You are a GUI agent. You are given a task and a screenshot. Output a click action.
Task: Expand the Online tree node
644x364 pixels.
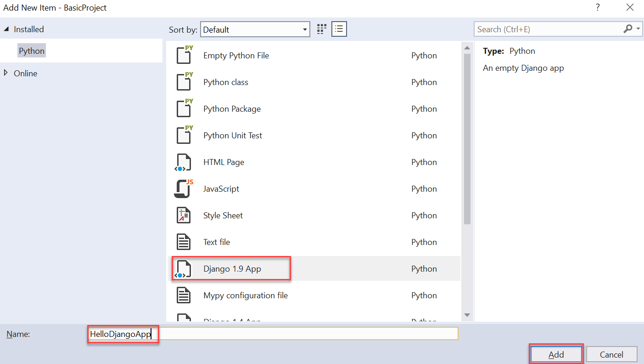pyautogui.click(x=6, y=73)
